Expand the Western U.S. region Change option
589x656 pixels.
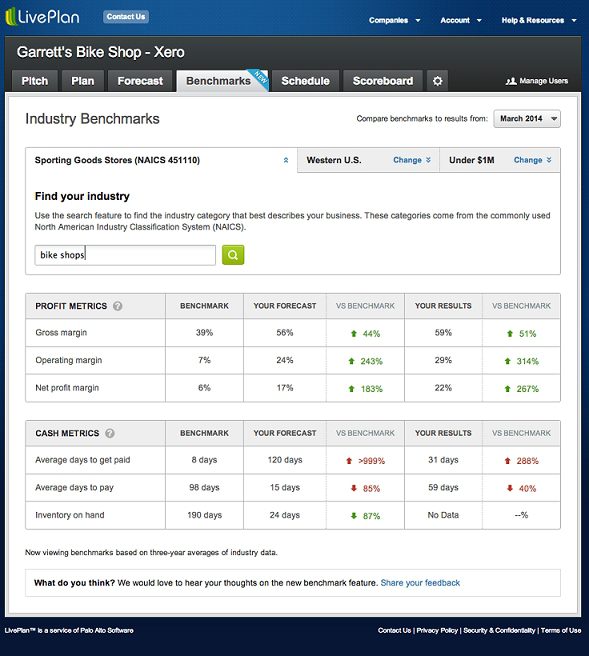point(412,160)
